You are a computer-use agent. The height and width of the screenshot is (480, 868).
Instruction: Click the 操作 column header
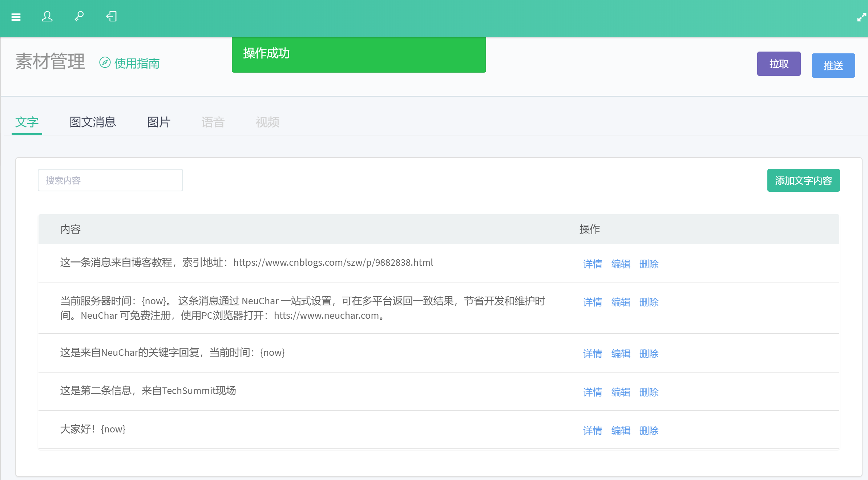pos(589,229)
